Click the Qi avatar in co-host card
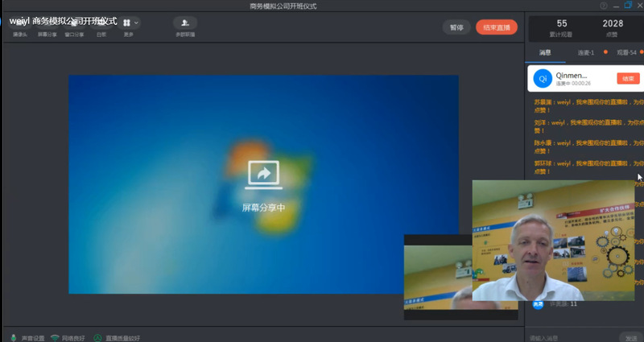 point(543,79)
